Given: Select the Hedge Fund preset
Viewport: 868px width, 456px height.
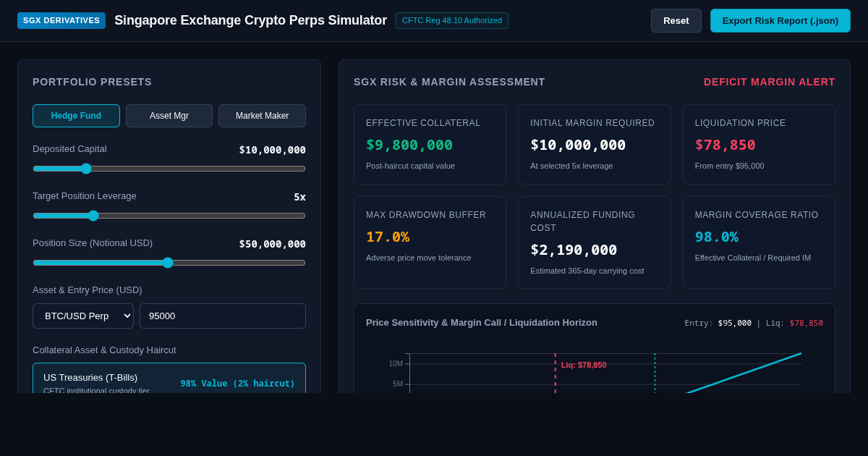Looking at the screenshot, I should pos(76,116).
